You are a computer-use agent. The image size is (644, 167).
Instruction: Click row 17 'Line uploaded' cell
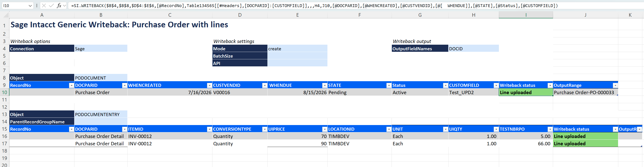(585, 144)
